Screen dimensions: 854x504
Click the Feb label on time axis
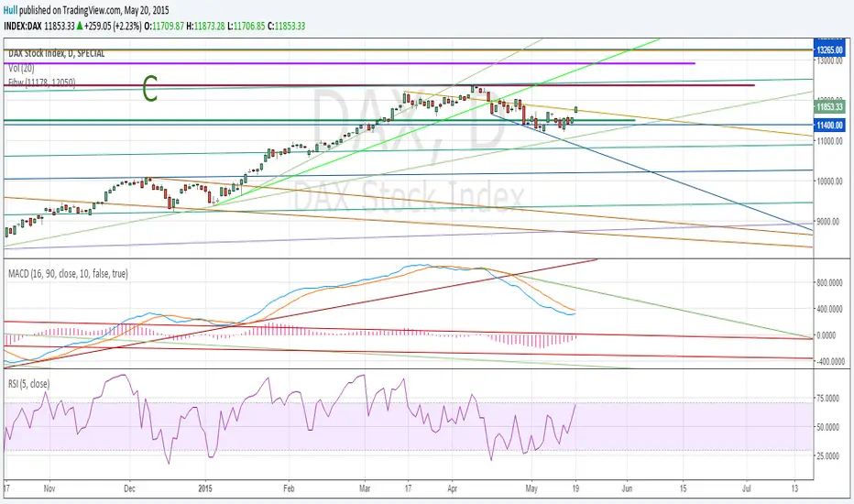coord(289,488)
